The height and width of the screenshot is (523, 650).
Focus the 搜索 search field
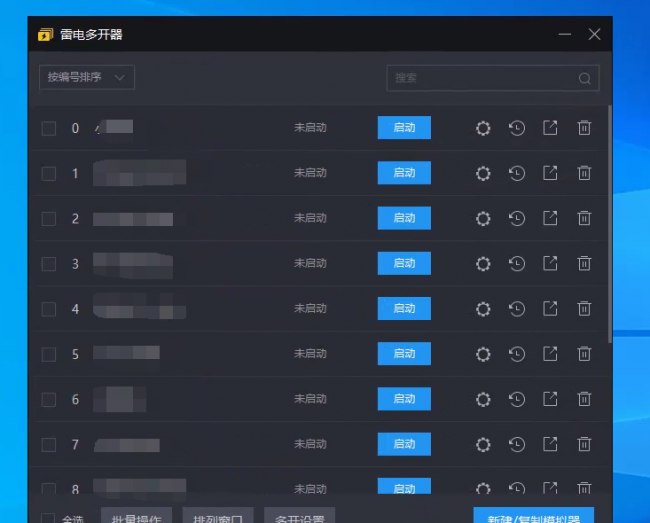point(493,78)
